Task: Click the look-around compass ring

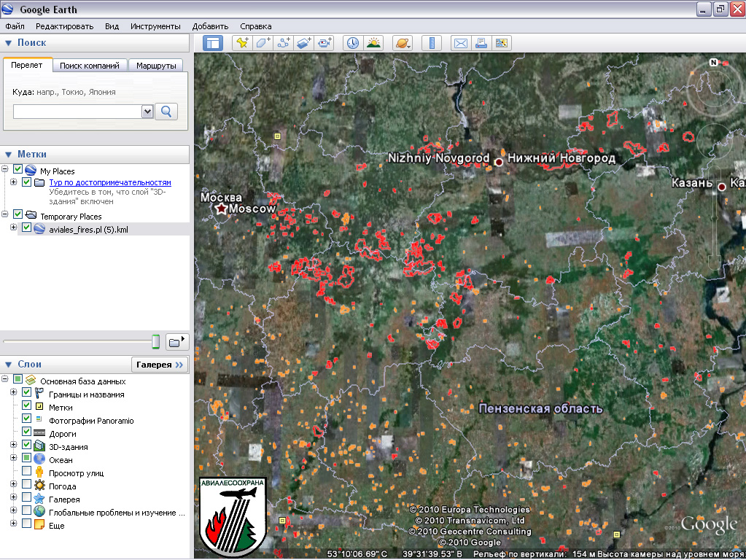Action: point(713,89)
